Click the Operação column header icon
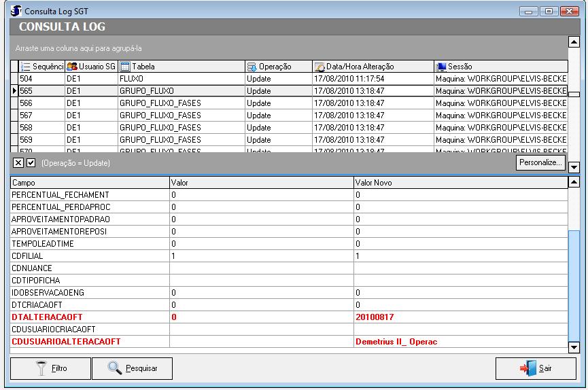This screenshot has height=390, width=588. coord(252,67)
